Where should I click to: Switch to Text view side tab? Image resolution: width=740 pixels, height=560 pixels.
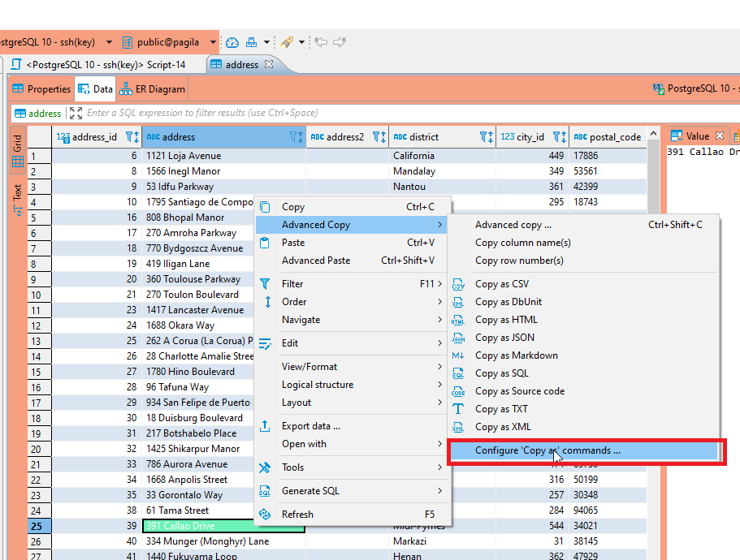pyautogui.click(x=17, y=200)
